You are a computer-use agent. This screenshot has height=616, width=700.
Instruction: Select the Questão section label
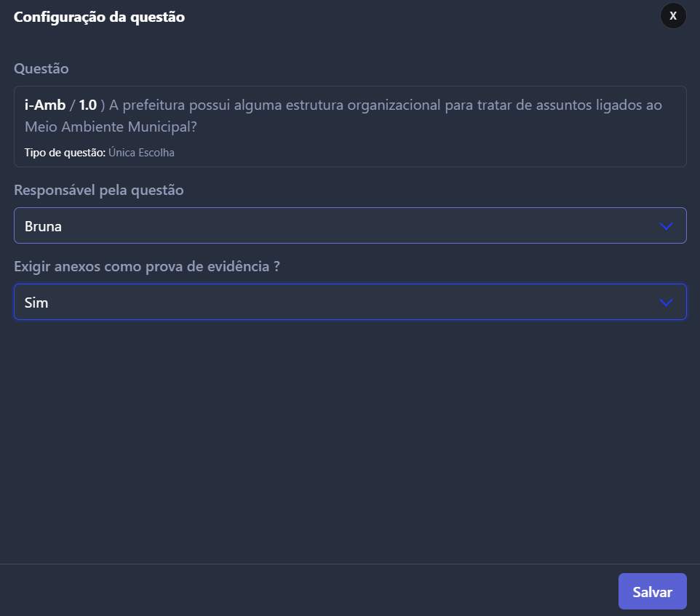tap(41, 68)
